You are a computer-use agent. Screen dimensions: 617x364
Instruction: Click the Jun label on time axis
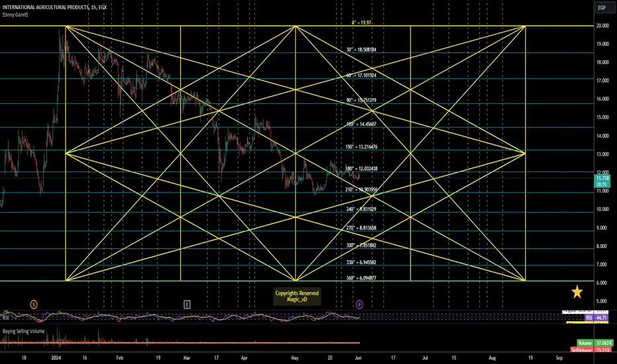(x=358, y=358)
